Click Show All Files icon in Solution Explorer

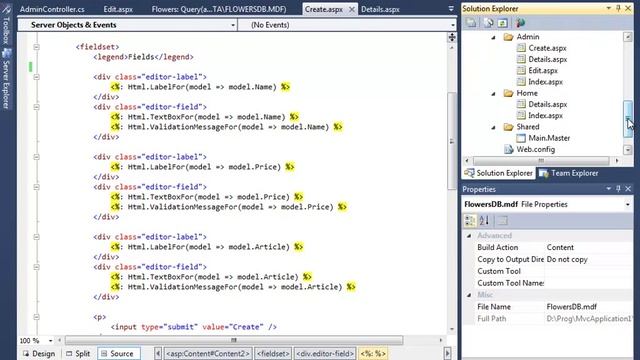pyautogui.click(x=489, y=23)
